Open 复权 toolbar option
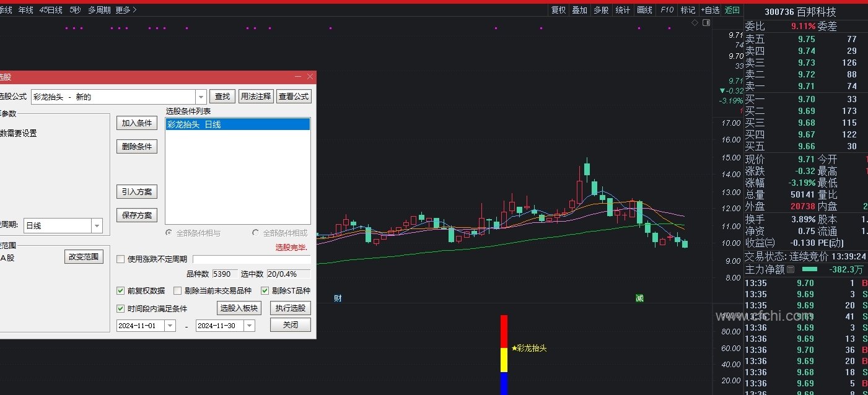The width and height of the screenshot is (868, 395). click(x=559, y=10)
